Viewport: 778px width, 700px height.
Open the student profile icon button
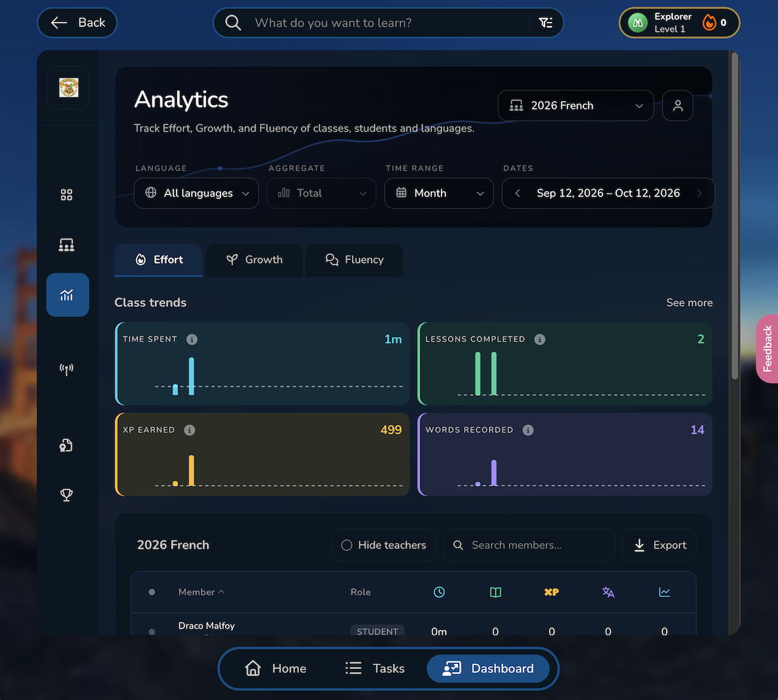[x=678, y=106]
